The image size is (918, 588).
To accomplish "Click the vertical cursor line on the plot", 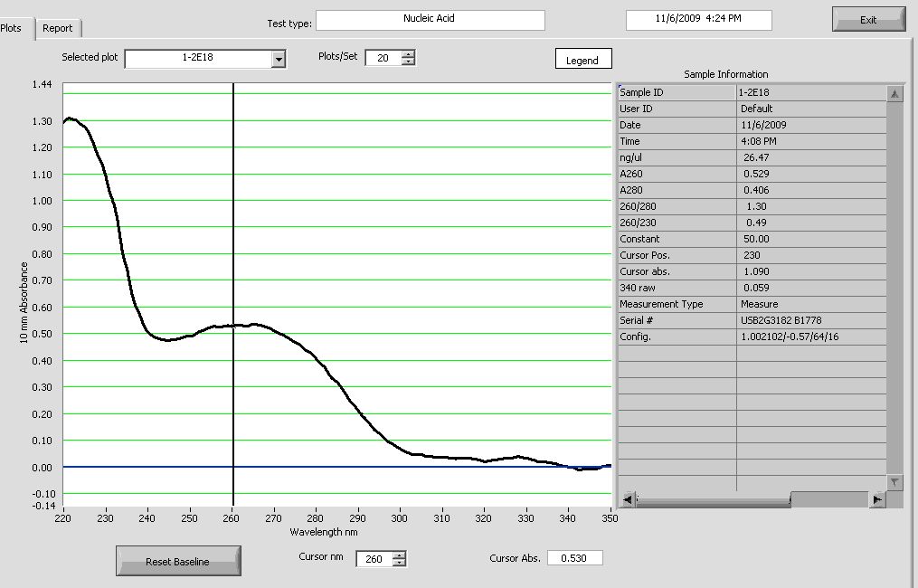I will click(233, 293).
